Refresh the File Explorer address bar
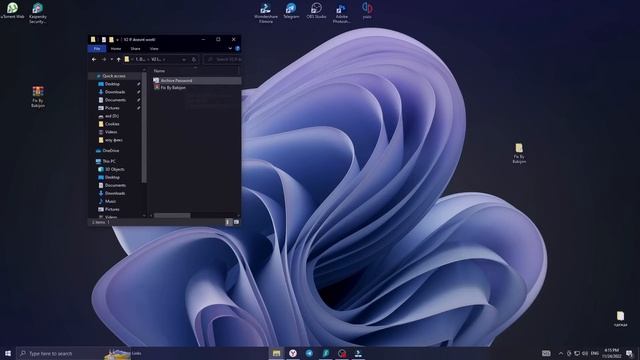 click(194, 60)
